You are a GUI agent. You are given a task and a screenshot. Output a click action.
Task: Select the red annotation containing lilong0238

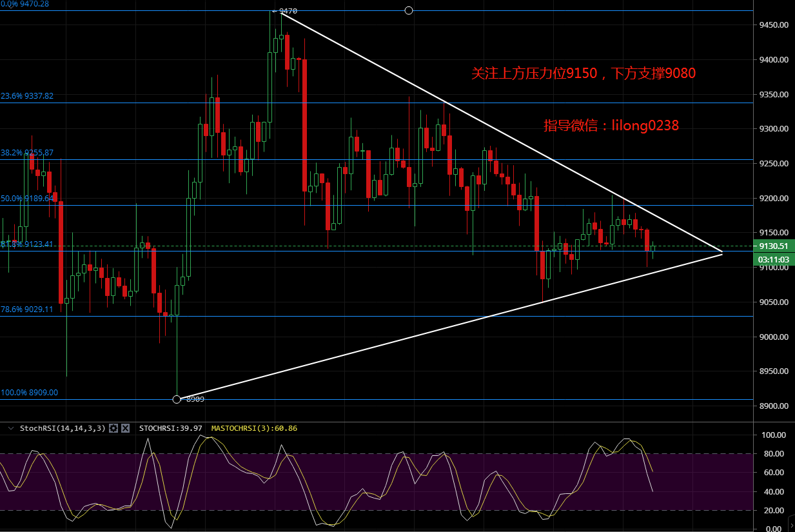(611, 126)
